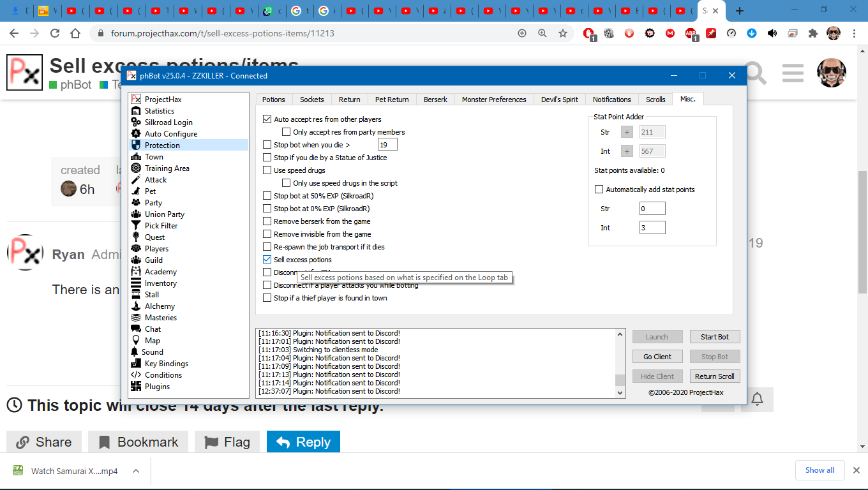
Task: Toggle Automatically add stat points
Action: (x=599, y=189)
